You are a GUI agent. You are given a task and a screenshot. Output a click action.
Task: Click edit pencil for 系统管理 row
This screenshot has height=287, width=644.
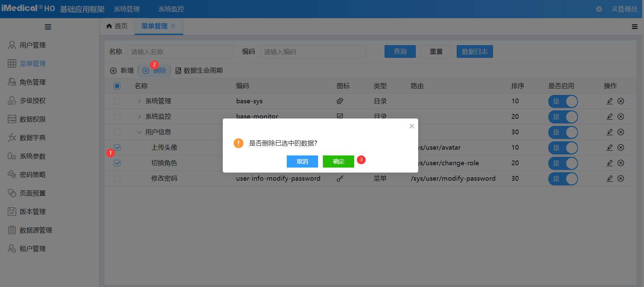click(x=610, y=101)
